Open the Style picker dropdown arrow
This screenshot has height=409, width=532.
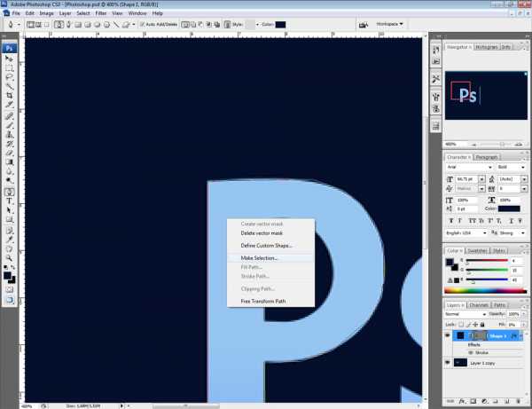pyautogui.click(x=257, y=25)
